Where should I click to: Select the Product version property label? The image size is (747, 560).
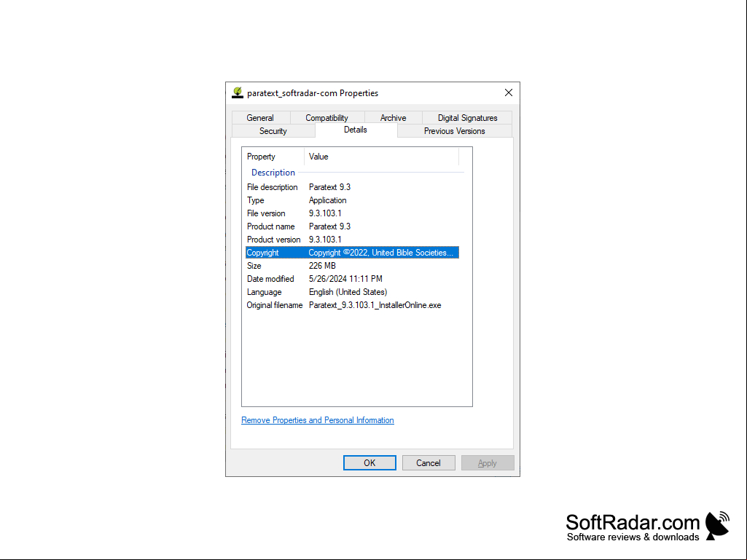click(273, 240)
